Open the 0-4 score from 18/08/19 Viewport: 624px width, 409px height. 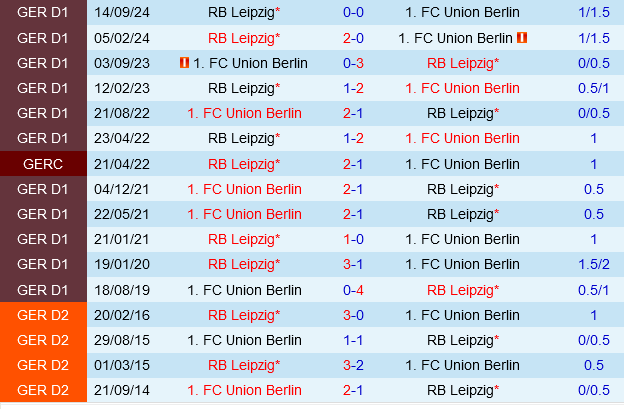point(353,290)
